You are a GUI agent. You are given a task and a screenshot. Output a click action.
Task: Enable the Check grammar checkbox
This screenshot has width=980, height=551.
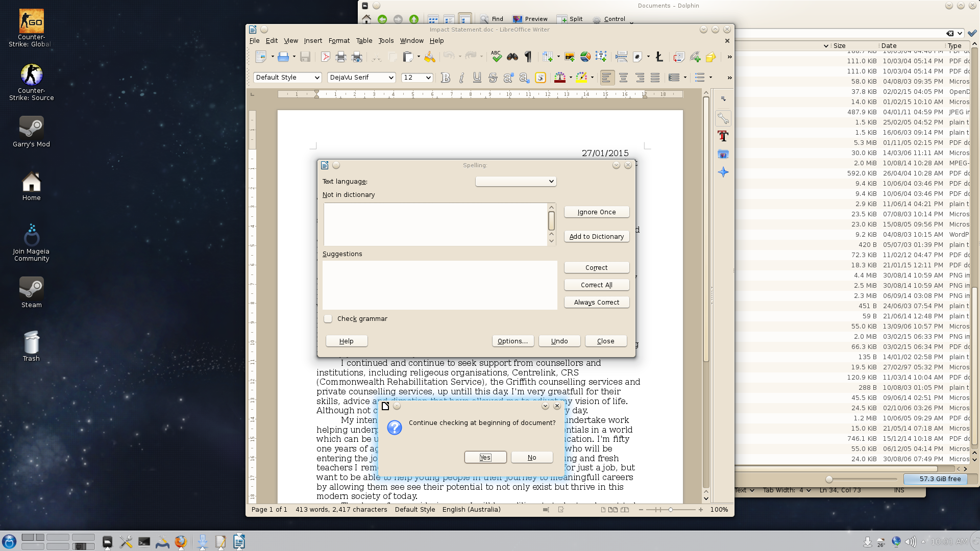tap(328, 319)
